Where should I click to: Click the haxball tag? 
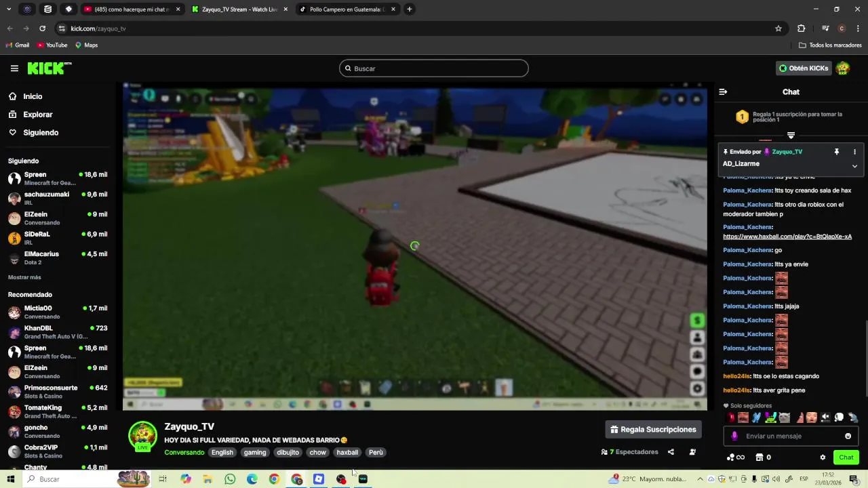347,453
